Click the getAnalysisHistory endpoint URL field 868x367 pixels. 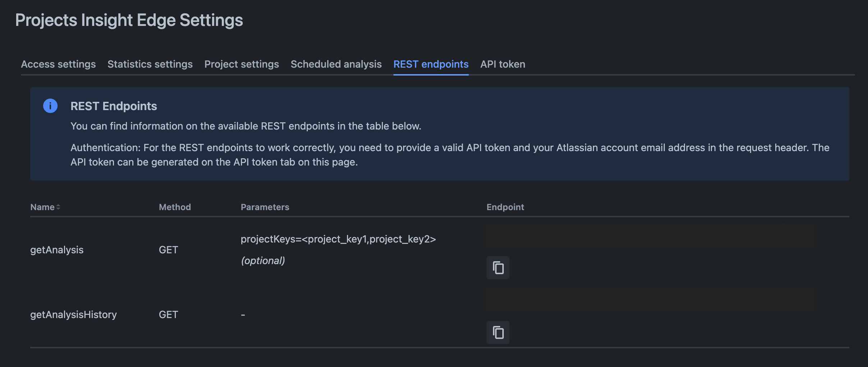(650, 300)
